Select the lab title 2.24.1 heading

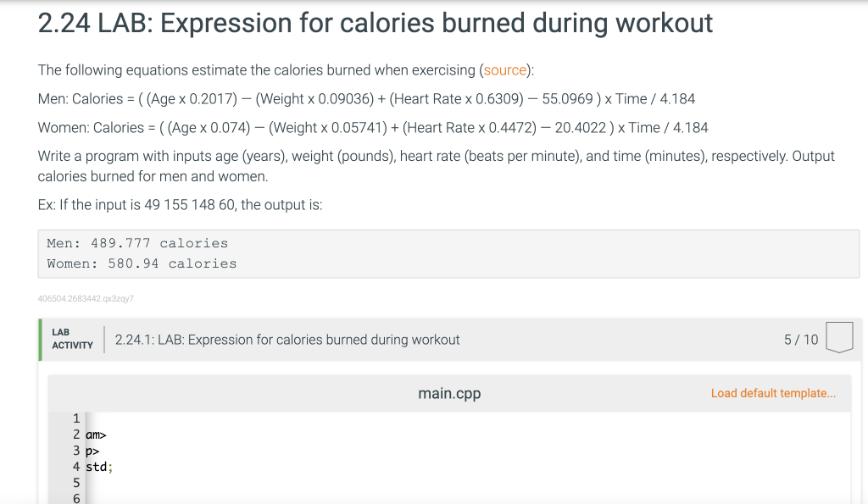[287, 339]
